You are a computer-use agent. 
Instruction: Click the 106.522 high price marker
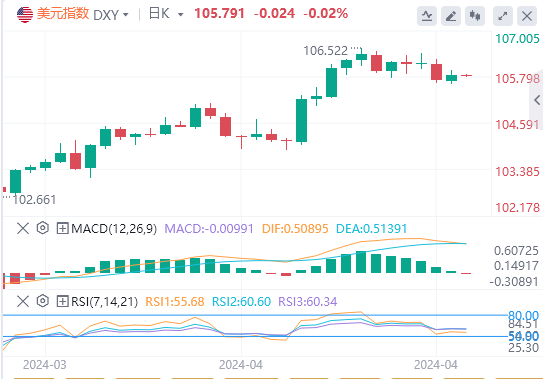326,51
